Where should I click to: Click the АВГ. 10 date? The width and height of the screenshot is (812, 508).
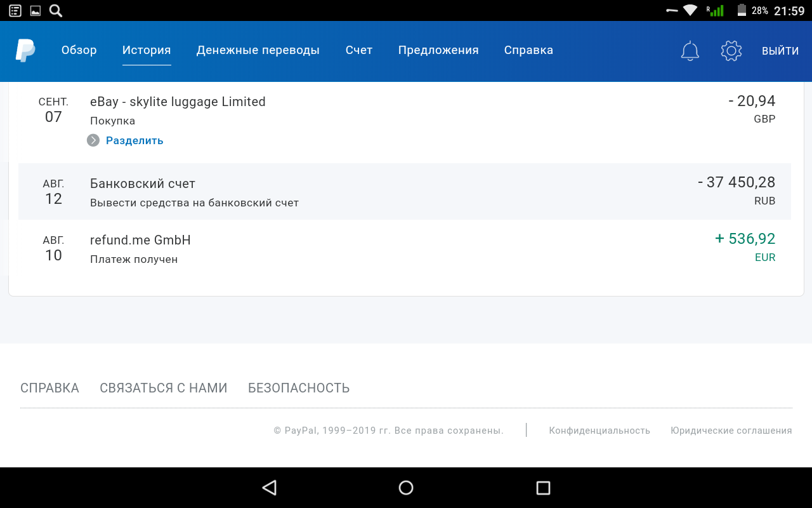click(x=53, y=248)
